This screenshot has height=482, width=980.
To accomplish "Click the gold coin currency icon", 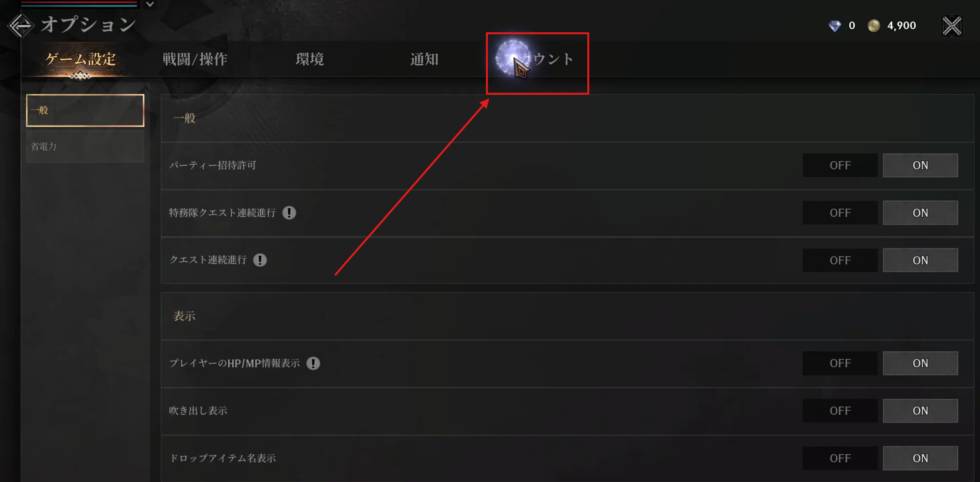I will (874, 26).
